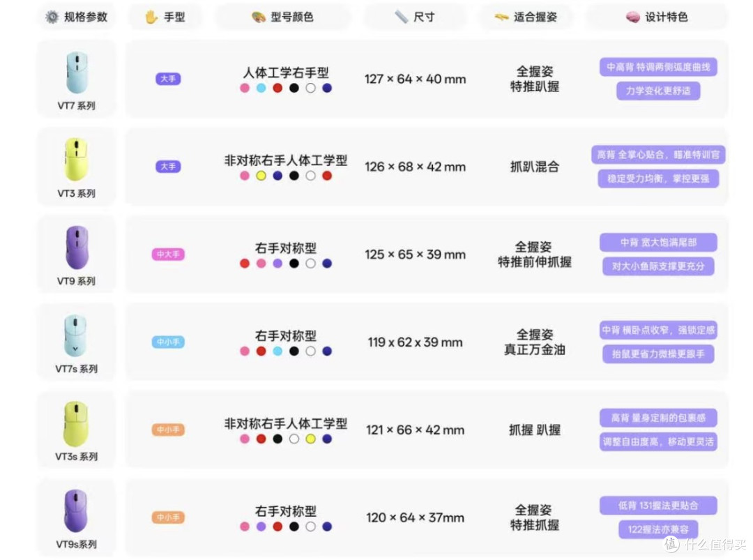The image size is (753, 560).
Task: Click the blue 中小手 badge in VT7s row
Action: click(168, 342)
